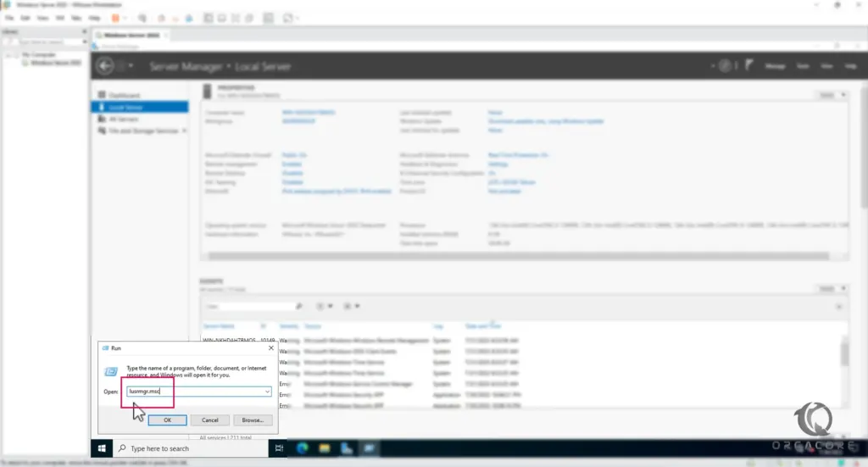Open File and Storage Services in sidebar
The width and height of the screenshot is (868, 467).
[143, 131]
